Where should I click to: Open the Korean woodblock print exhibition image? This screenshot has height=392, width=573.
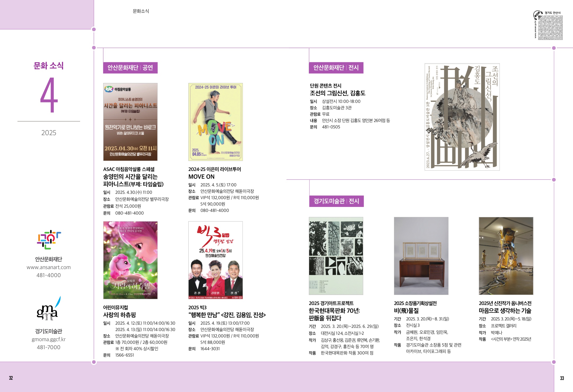(x=336, y=256)
